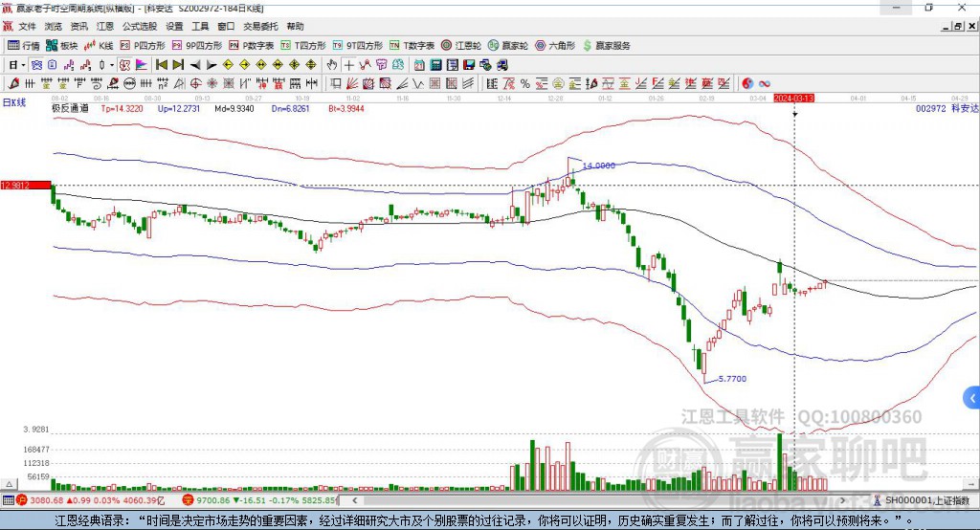Click the 日K线 chart label
The height and width of the screenshot is (530, 980).
click(x=13, y=102)
